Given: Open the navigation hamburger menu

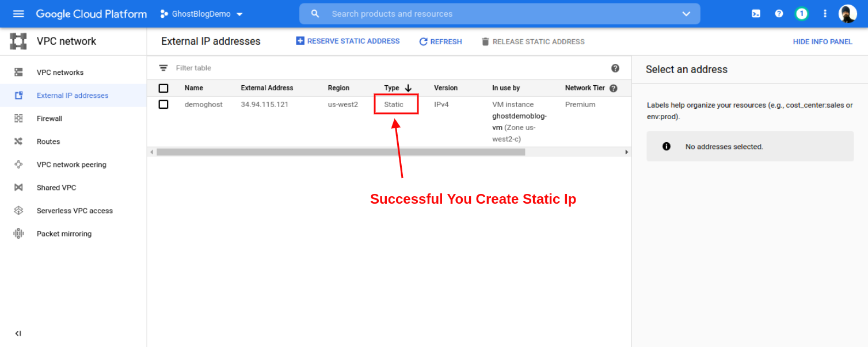Looking at the screenshot, I should [19, 13].
